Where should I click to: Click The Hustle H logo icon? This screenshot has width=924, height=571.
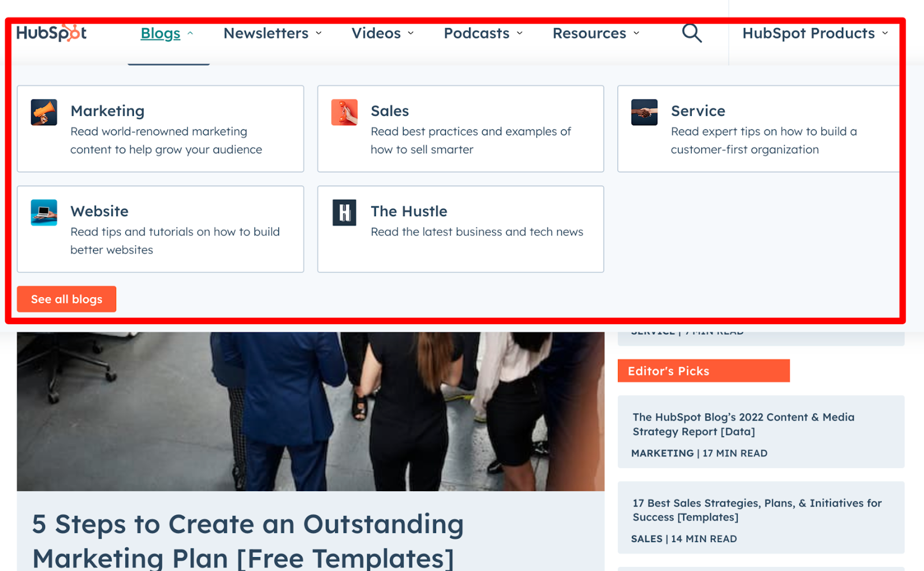344,213
